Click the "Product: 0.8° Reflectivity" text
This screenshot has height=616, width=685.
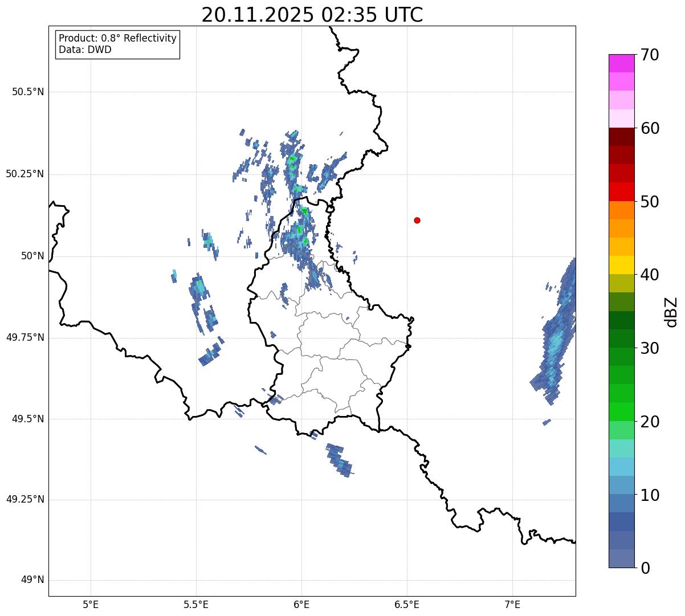point(118,39)
